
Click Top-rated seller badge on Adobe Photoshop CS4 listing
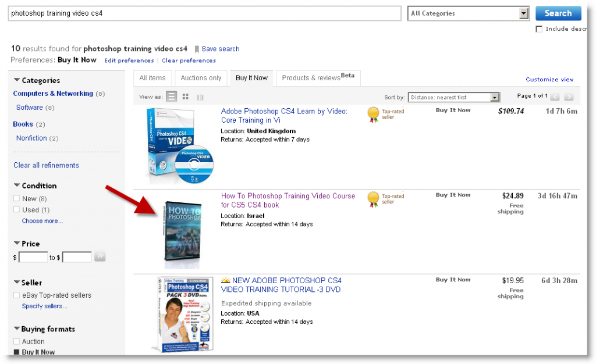click(x=385, y=114)
